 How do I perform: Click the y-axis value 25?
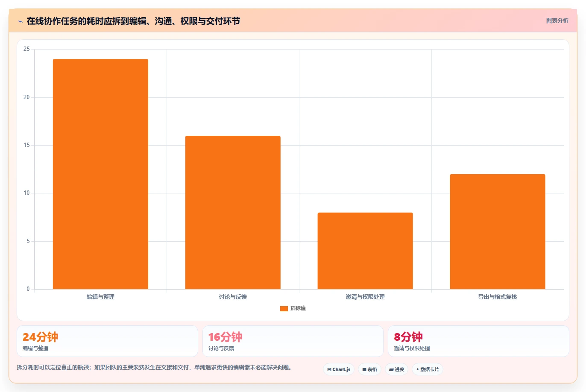click(27, 49)
